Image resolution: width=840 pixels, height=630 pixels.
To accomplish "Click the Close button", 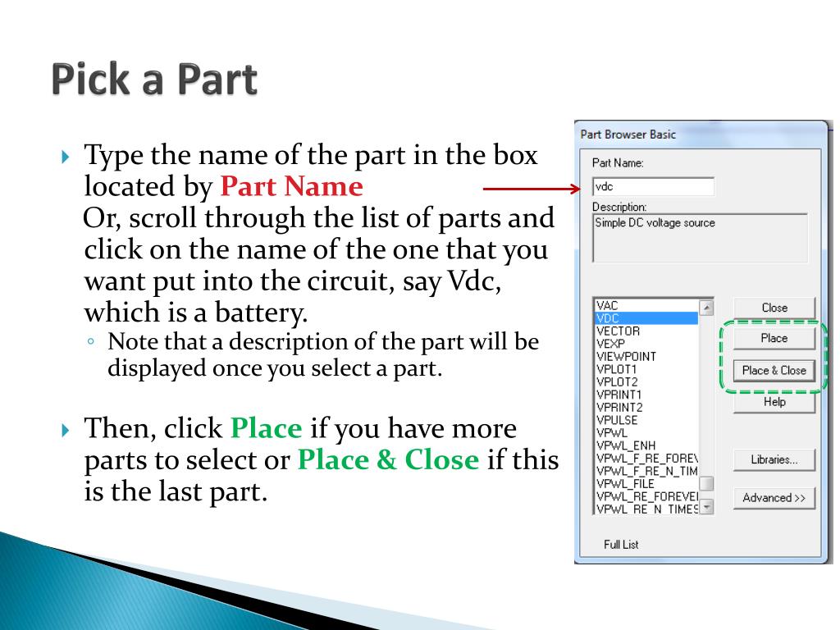I will [774, 308].
